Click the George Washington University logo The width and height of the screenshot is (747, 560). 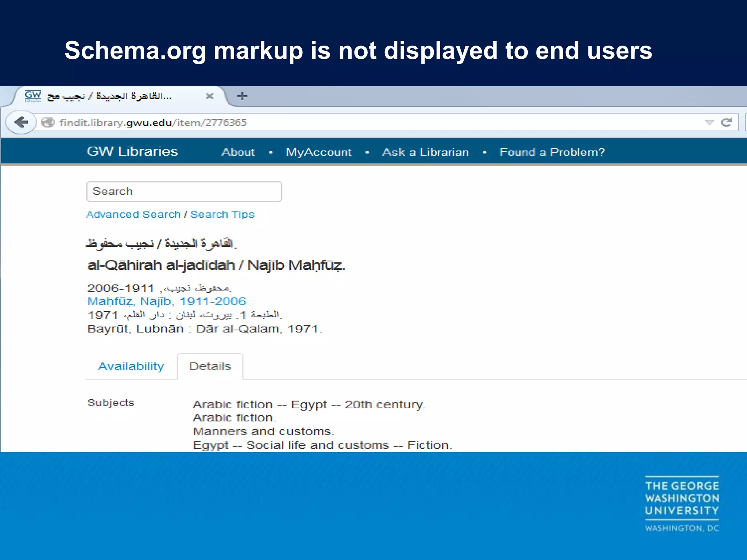(x=682, y=504)
